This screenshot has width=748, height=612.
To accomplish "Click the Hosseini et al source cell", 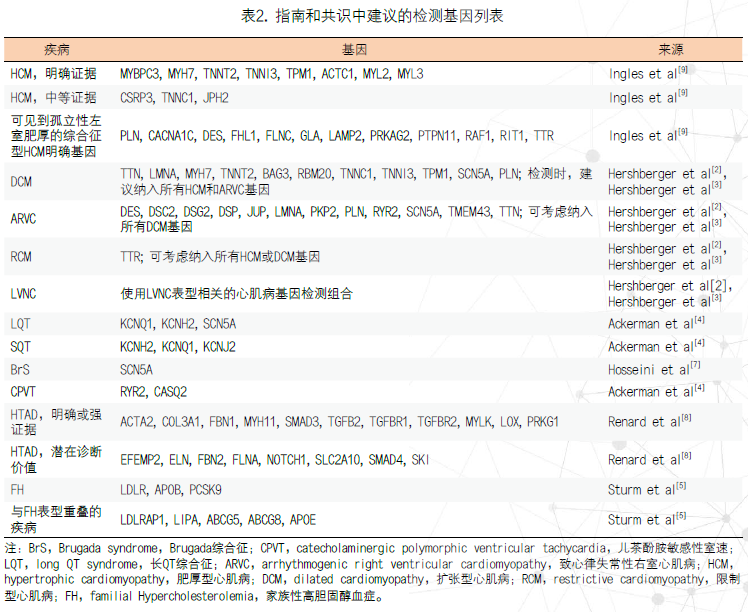I will [654, 369].
